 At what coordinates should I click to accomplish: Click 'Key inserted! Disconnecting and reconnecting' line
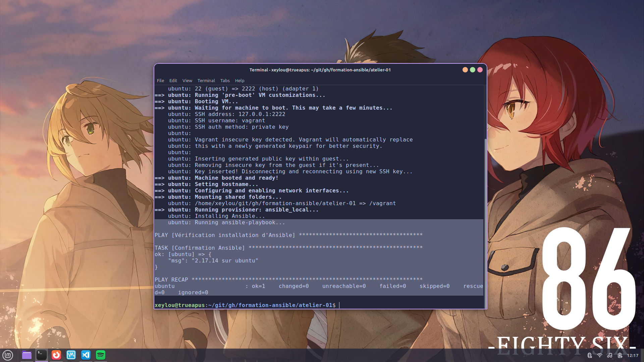[290, 171]
